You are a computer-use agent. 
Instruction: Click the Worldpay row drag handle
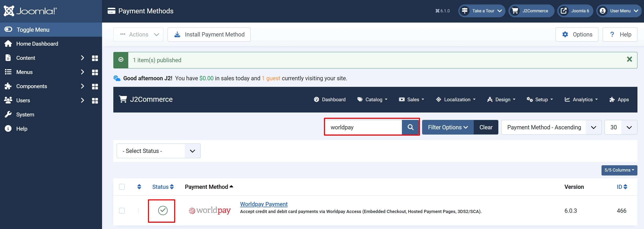coord(139,211)
